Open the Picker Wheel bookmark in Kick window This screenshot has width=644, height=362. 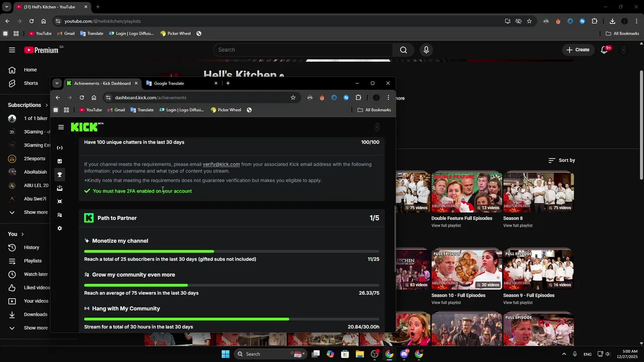pos(226,110)
